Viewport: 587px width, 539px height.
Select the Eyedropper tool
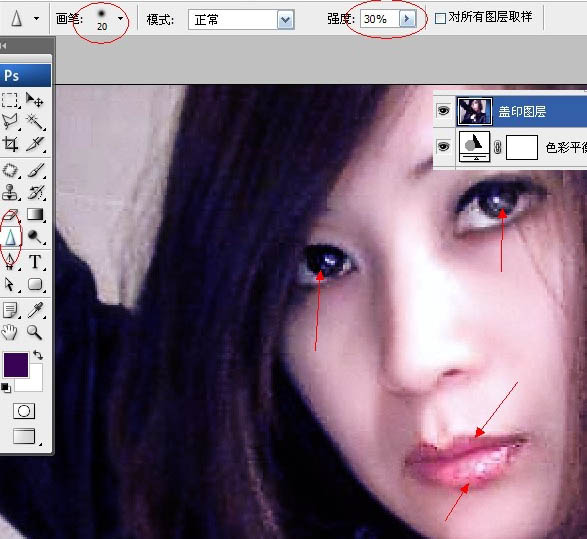35,310
